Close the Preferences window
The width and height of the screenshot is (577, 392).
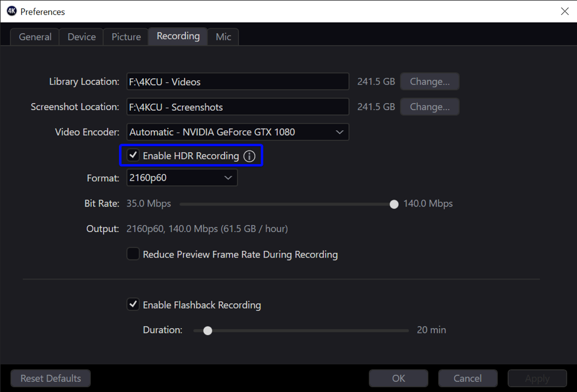pyautogui.click(x=565, y=11)
